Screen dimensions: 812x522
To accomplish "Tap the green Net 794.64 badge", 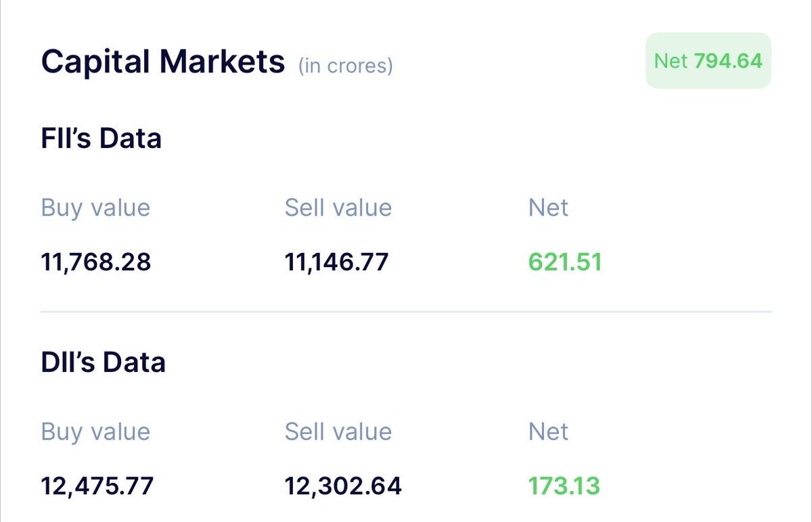I will tap(708, 61).
